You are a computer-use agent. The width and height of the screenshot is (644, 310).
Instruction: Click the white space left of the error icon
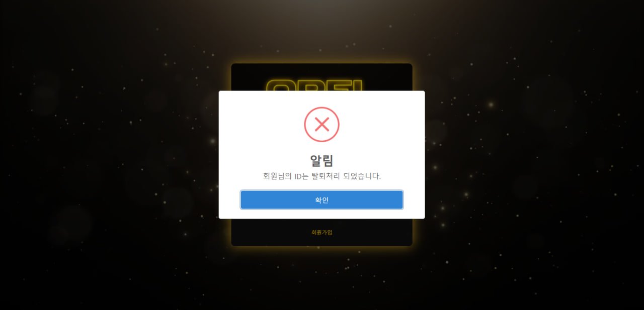pos(261,124)
